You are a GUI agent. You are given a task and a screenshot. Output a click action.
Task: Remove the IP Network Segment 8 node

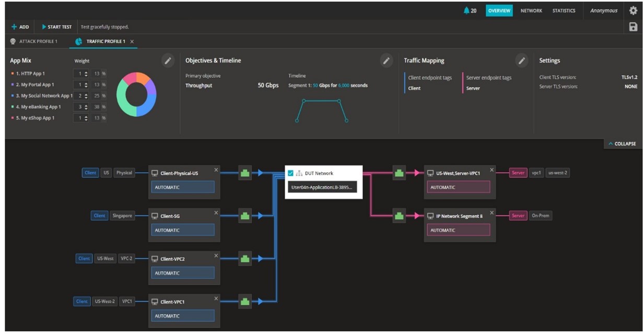(491, 213)
